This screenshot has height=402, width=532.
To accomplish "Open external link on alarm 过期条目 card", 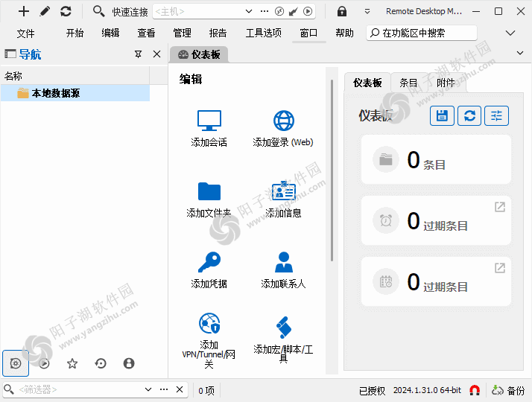I will 500,207.
